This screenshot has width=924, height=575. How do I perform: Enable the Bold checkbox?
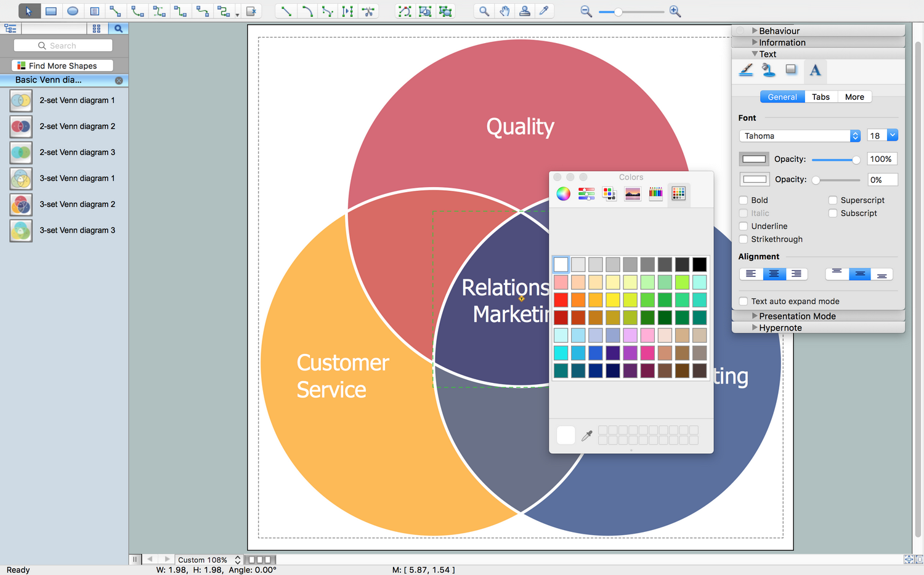point(744,200)
